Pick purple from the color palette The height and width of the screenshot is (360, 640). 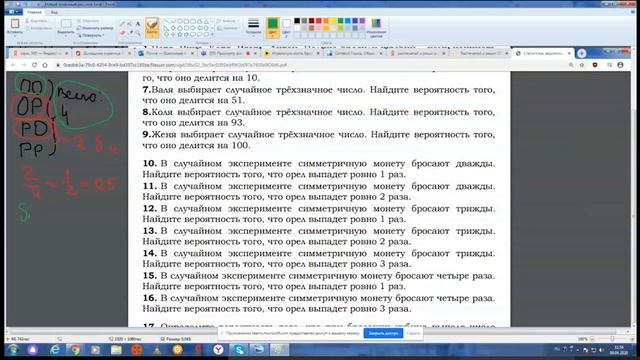coord(362,21)
